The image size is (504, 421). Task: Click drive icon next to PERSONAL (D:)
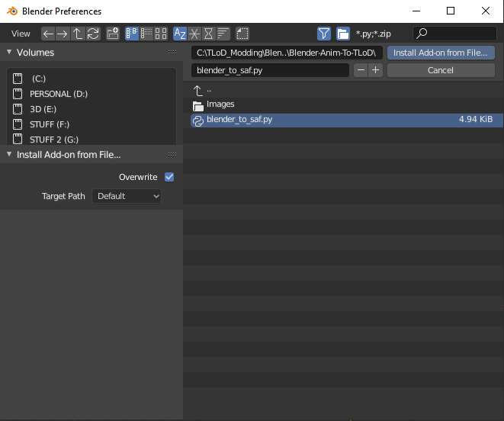18,94
